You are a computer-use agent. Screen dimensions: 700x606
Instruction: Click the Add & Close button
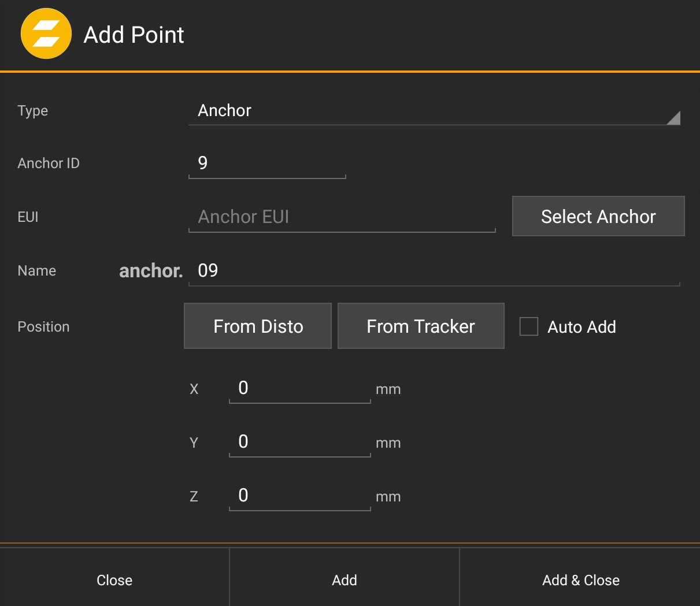pos(580,580)
